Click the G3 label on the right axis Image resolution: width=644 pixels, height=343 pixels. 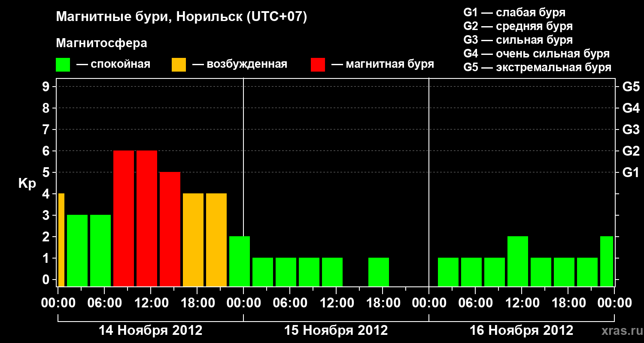(631, 129)
